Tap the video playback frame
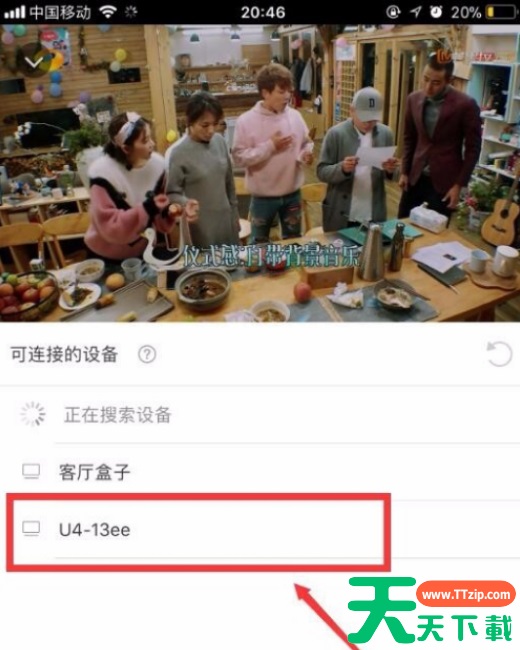 260,173
